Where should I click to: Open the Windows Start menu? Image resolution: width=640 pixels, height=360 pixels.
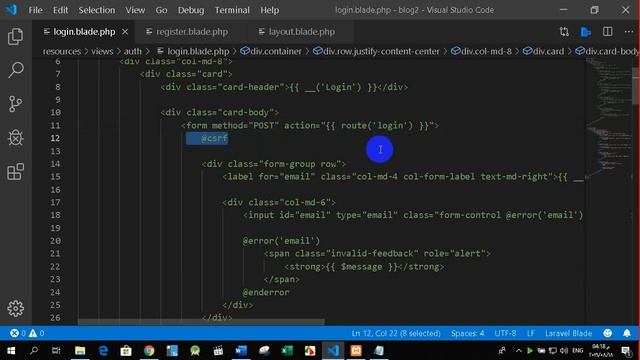click(11, 351)
